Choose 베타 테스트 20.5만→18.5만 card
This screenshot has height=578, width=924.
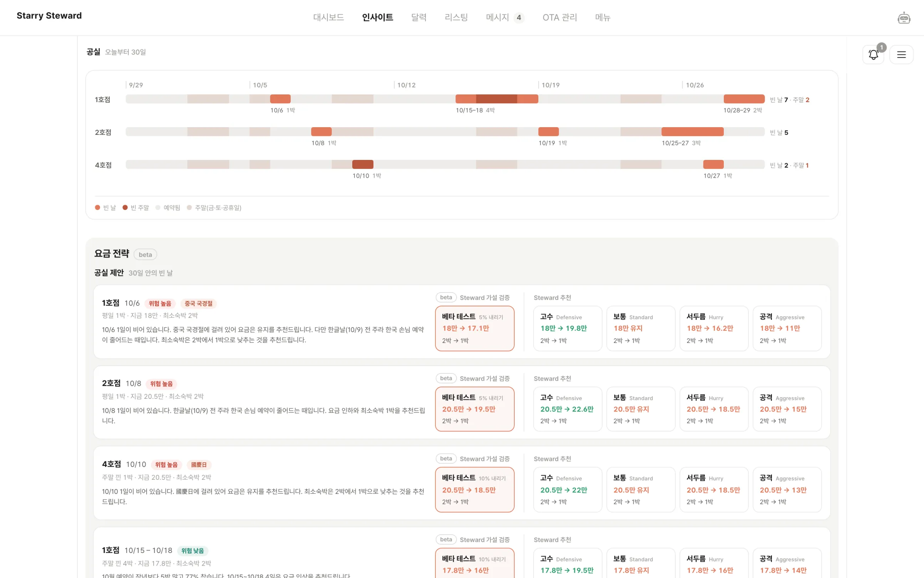(475, 490)
